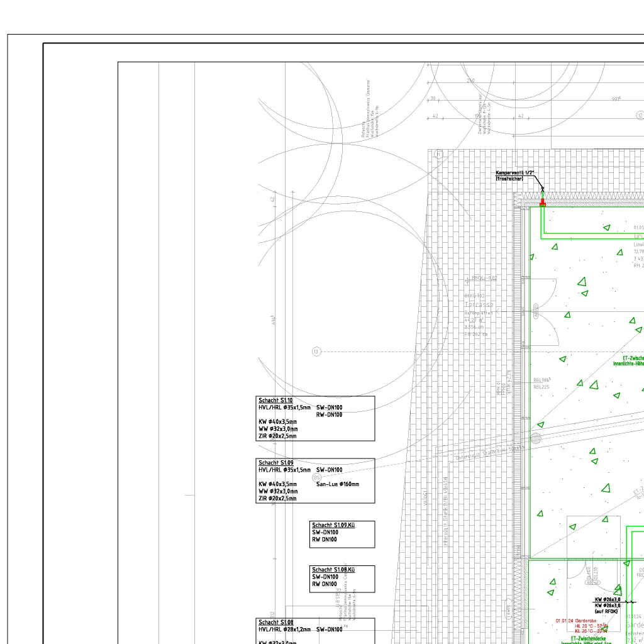
Task: Click the red Kemperventil valve symbol
Action: (543, 203)
